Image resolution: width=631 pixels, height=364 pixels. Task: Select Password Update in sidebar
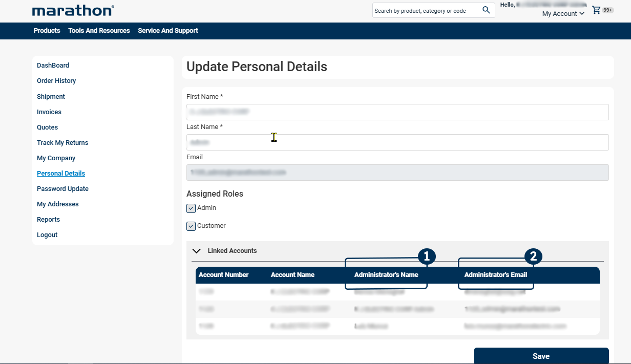point(62,189)
